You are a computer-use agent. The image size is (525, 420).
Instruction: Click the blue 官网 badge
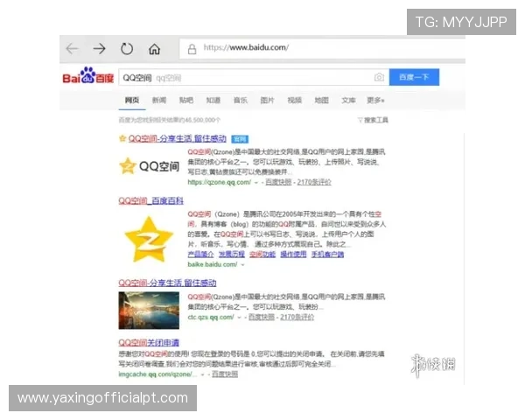[x=240, y=139]
